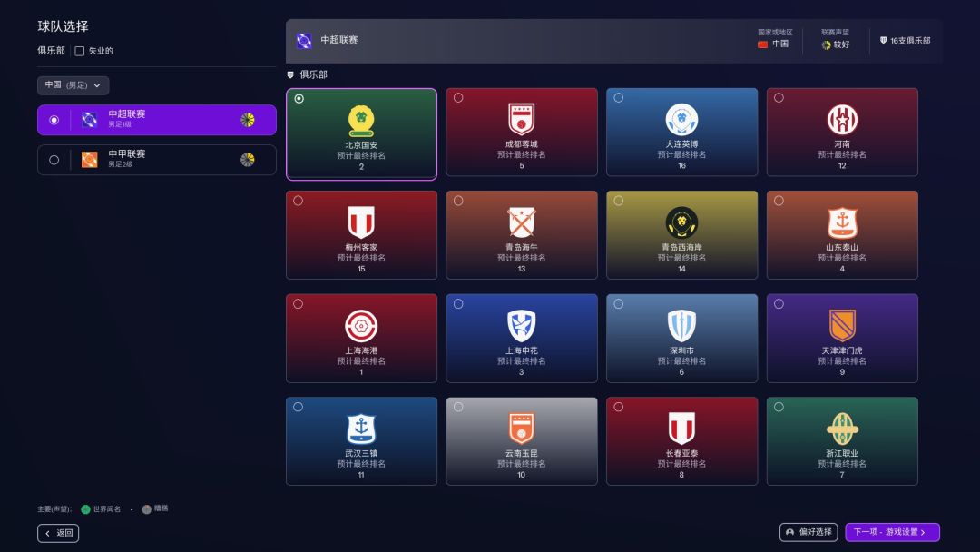Click the 武汉三镇 club crest
Screen dimensions: 980x552
361,429
